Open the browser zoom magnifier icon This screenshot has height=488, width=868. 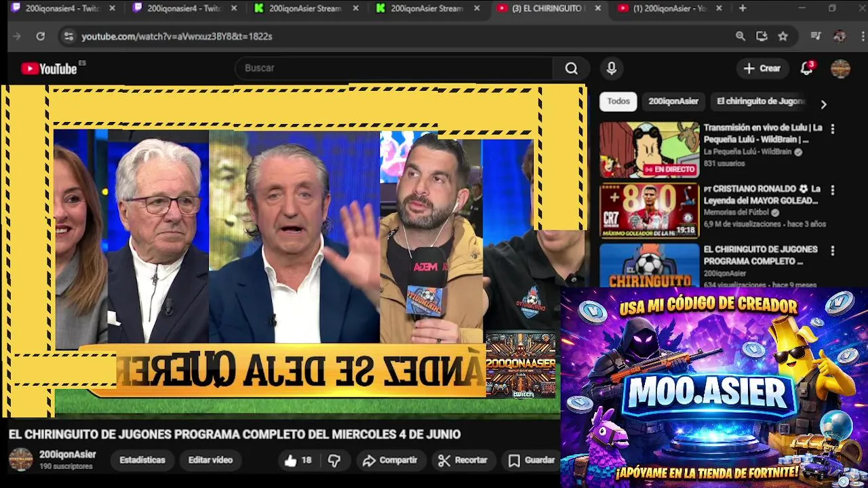741,37
